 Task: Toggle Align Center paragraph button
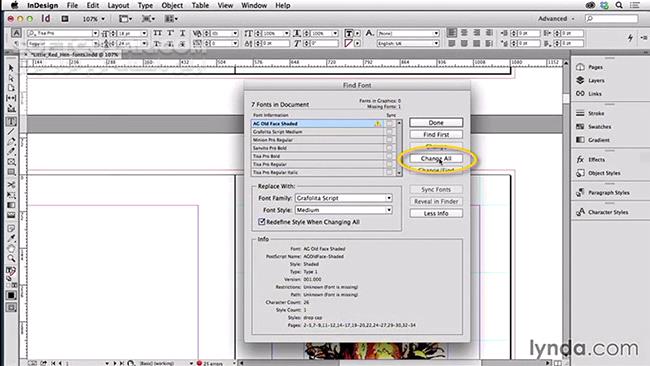[464, 32]
